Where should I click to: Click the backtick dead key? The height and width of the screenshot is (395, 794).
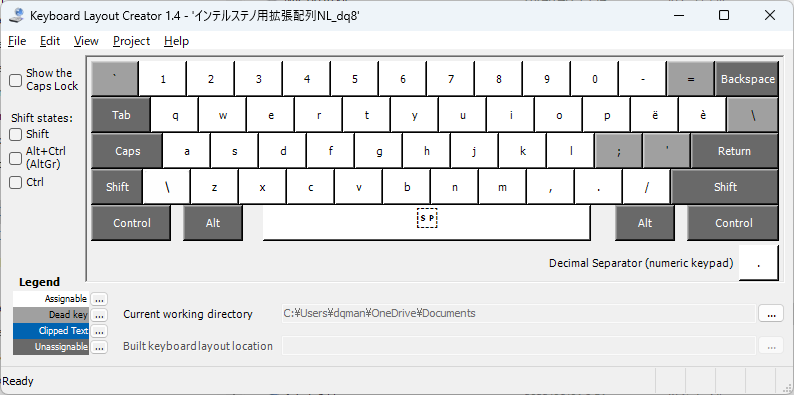(x=114, y=78)
